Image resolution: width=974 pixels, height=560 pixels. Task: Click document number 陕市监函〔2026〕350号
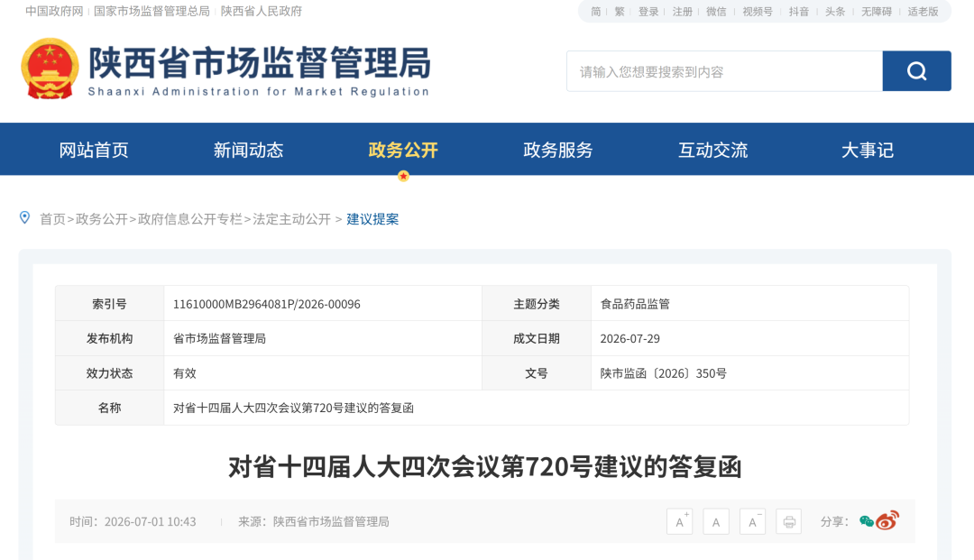pyautogui.click(x=664, y=373)
